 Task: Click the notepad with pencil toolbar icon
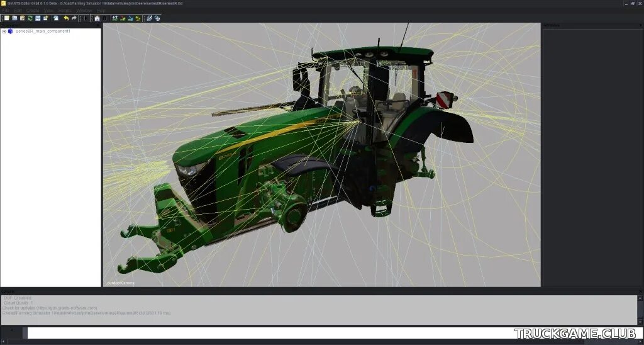click(22, 18)
